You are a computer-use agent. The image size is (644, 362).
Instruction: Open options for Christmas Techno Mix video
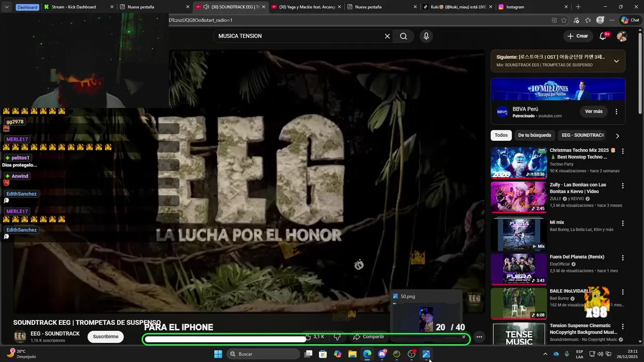click(623, 151)
